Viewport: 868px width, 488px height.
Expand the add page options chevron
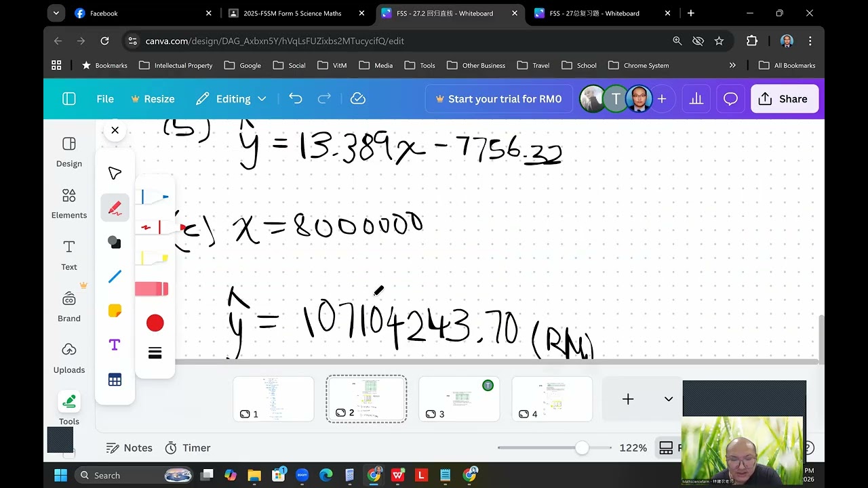coord(669,399)
